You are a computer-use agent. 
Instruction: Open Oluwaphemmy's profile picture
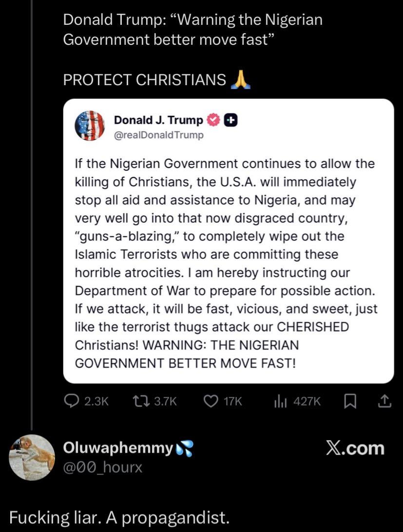[x=32, y=457]
